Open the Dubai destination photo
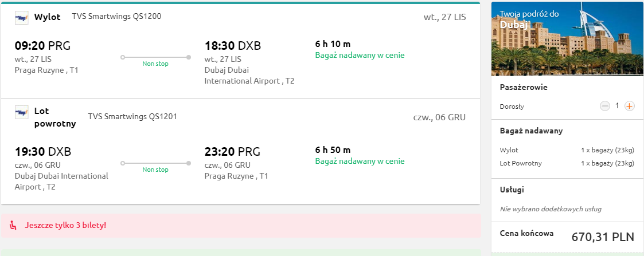Image resolution: width=644 pixels, height=256 pixels. [x=568, y=39]
